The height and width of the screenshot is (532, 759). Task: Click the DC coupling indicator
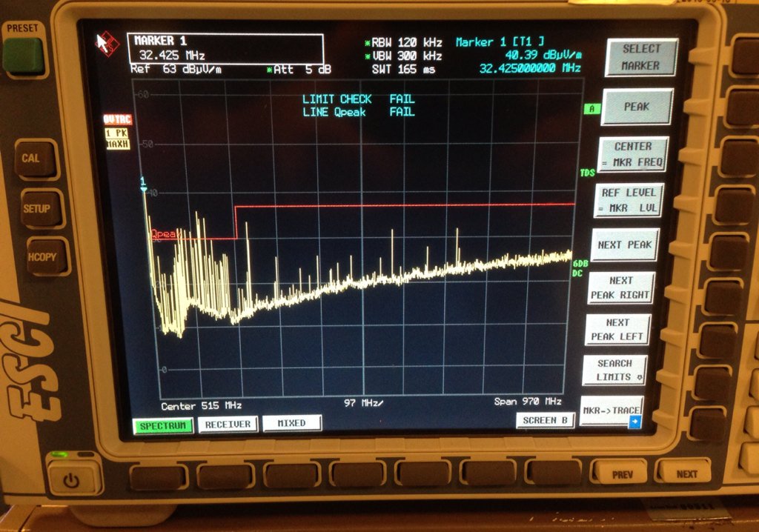tap(577, 273)
